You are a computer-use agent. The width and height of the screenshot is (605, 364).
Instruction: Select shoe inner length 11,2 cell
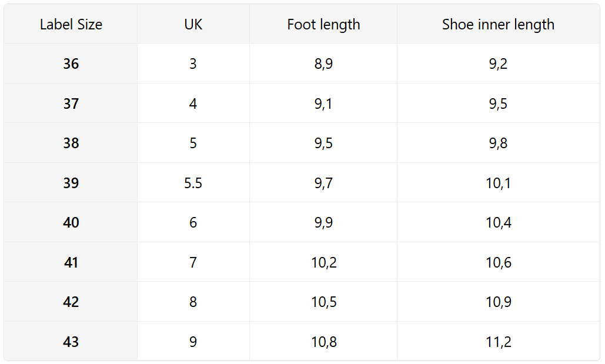tap(498, 342)
